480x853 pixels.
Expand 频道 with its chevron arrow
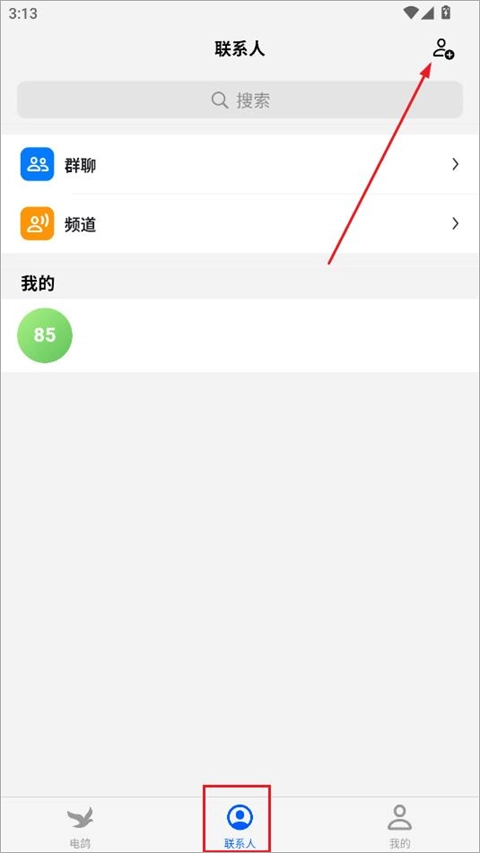tap(456, 224)
